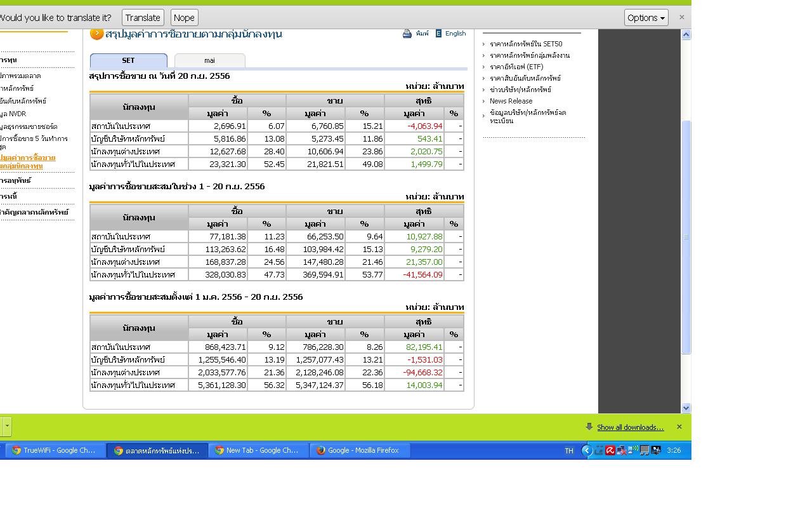The image size is (812, 508).
Task: Click the red Avira antivirus tray icon
Action: pos(610,450)
